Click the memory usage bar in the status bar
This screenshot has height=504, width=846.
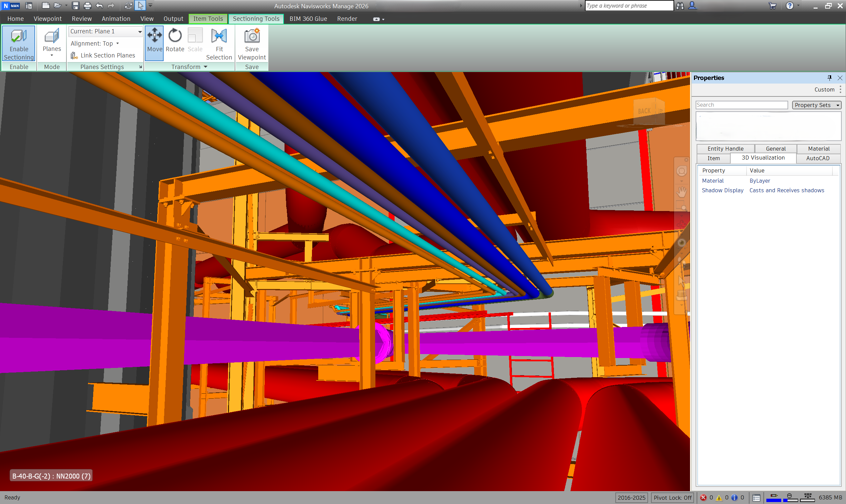pos(830,497)
